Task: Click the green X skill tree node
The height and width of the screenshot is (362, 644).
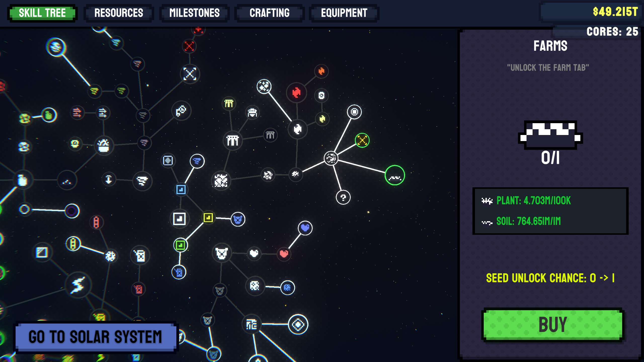Action: pyautogui.click(x=363, y=140)
